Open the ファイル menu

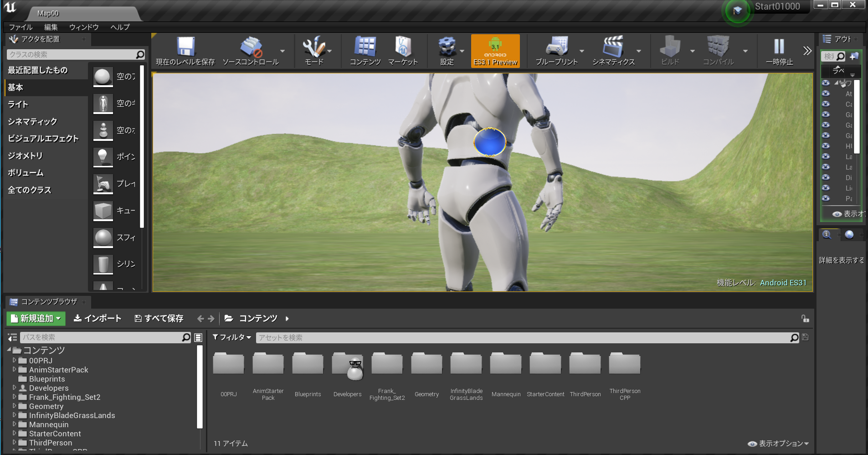(21, 27)
